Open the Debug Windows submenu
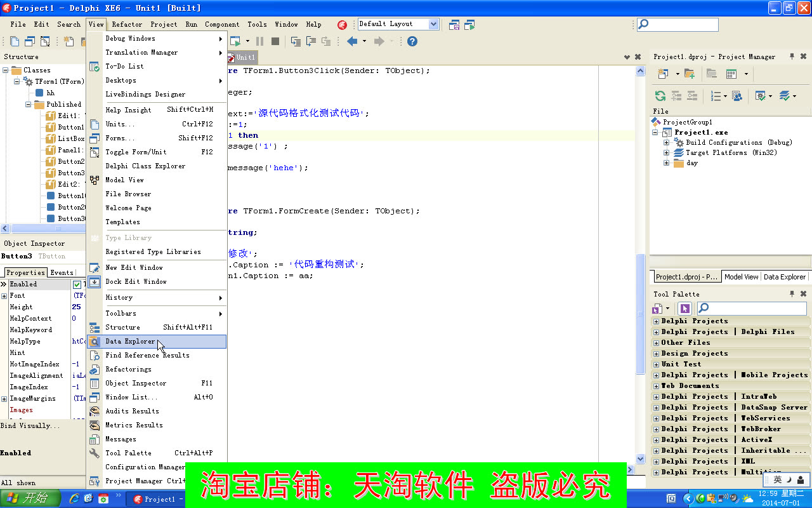Viewport: 812px width, 508px height. (157, 39)
